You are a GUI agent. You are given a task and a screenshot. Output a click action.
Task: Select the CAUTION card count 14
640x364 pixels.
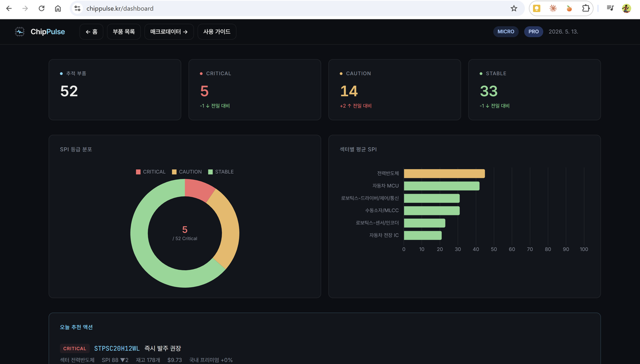click(349, 91)
